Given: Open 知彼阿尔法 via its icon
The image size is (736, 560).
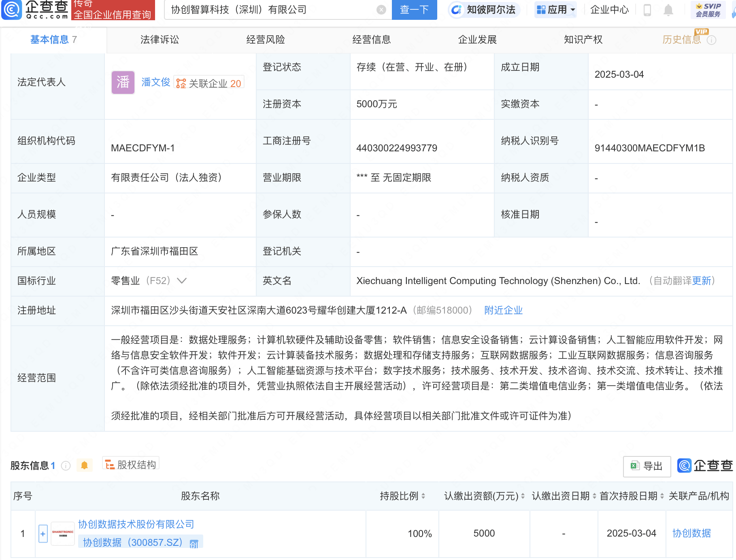Looking at the screenshot, I should coord(457,10).
